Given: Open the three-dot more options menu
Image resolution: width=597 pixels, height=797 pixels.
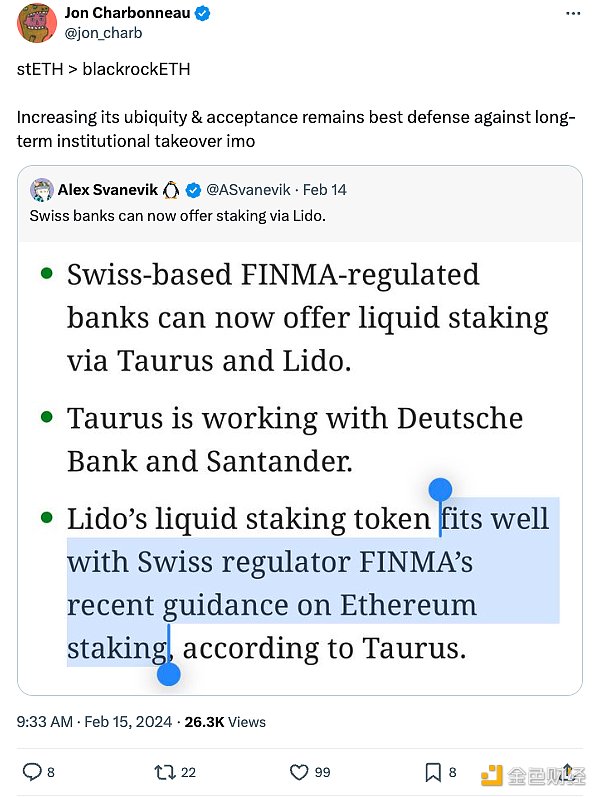Looking at the screenshot, I should 573,14.
